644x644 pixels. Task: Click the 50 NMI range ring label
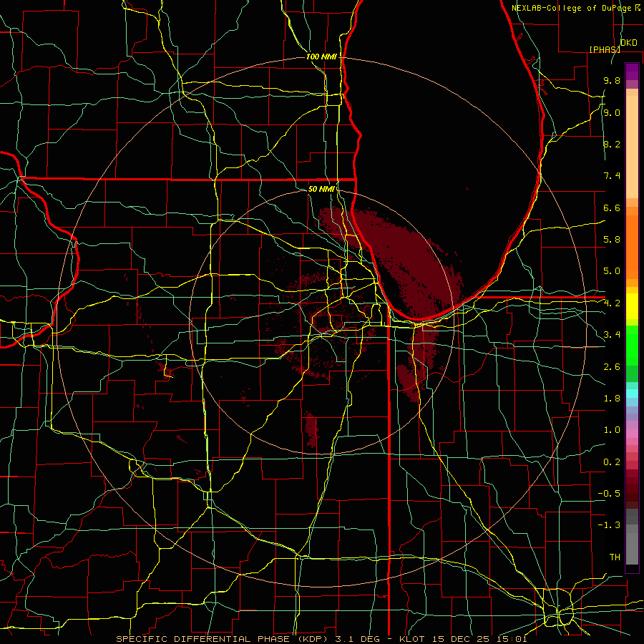pyautogui.click(x=321, y=189)
